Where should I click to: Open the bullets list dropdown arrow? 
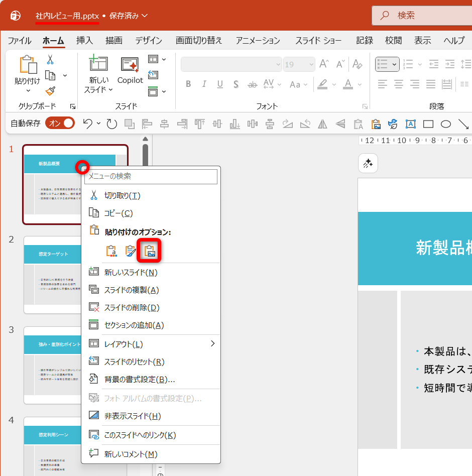(x=394, y=64)
